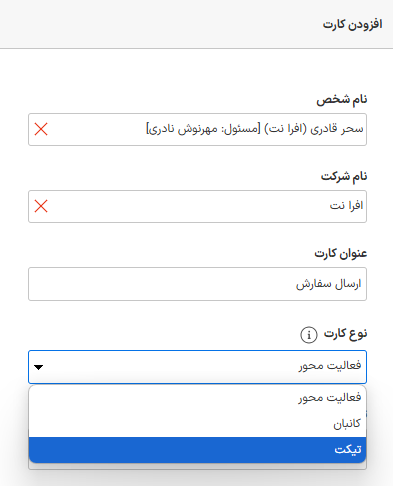Choose فعالیت محور from the dropdown list
This screenshot has width=393, height=486.
(197, 398)
